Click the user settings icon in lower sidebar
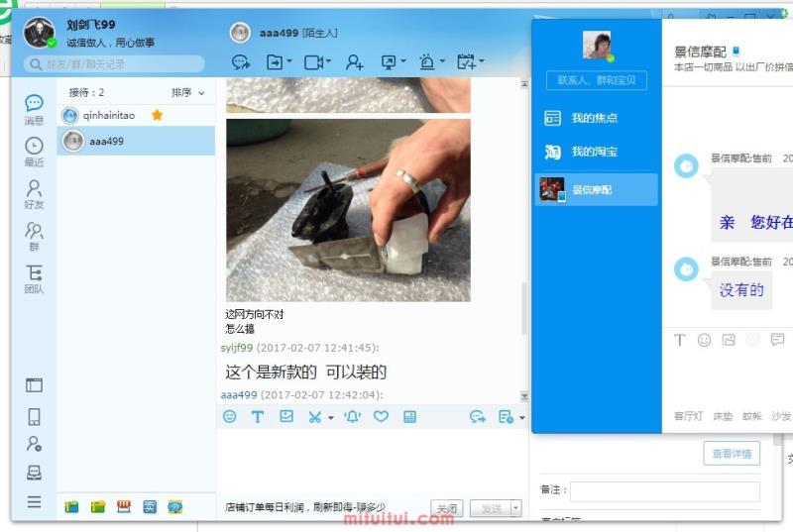The height and width of the screenshot is (532, 793). (34, 444)
